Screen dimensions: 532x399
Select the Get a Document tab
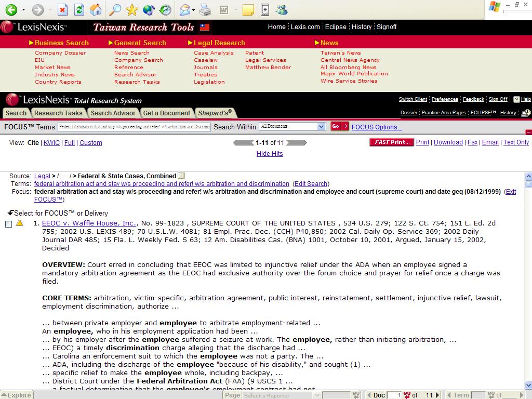(x=167, y=113)
